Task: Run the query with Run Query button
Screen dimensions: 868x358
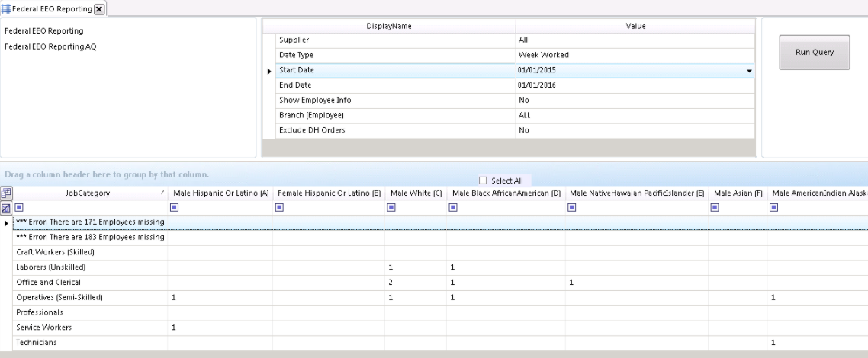Action: 815,52
